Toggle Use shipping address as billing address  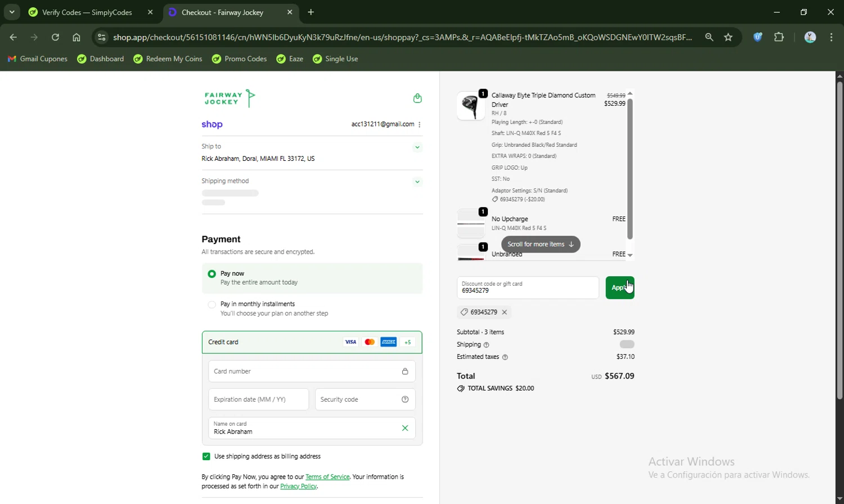click(x=206, y=456)
